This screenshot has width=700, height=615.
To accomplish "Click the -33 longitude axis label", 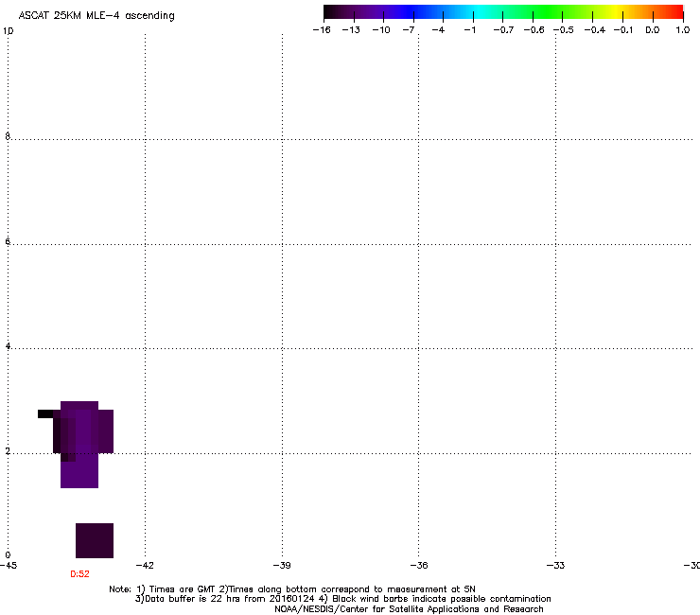I will pyautogui.click(x=555, y=566).
